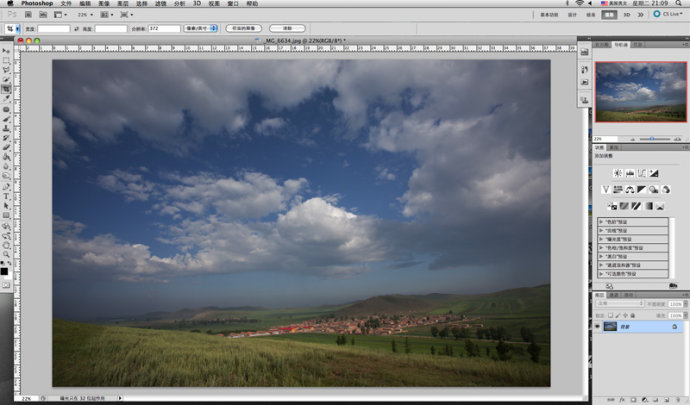Viewport: 690px width, 405px height.
Task: Click the crop resolution field showing 172
Action: pyautogui.click(x=164, y=29)
